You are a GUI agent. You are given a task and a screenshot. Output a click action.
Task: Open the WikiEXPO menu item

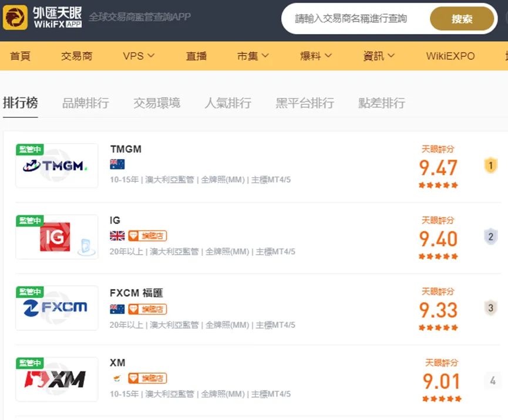(x=450, y=56)
